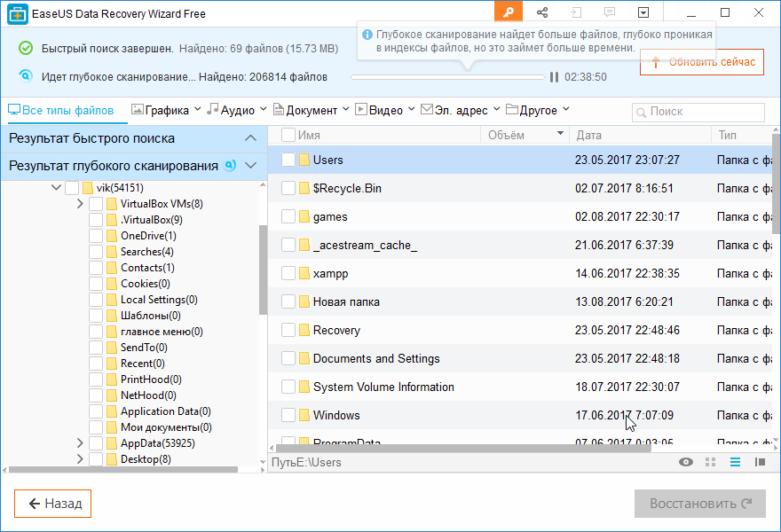Click the OneDrive folder icon in tree
Screen dimensions: 781x532
tap(112, 235)
